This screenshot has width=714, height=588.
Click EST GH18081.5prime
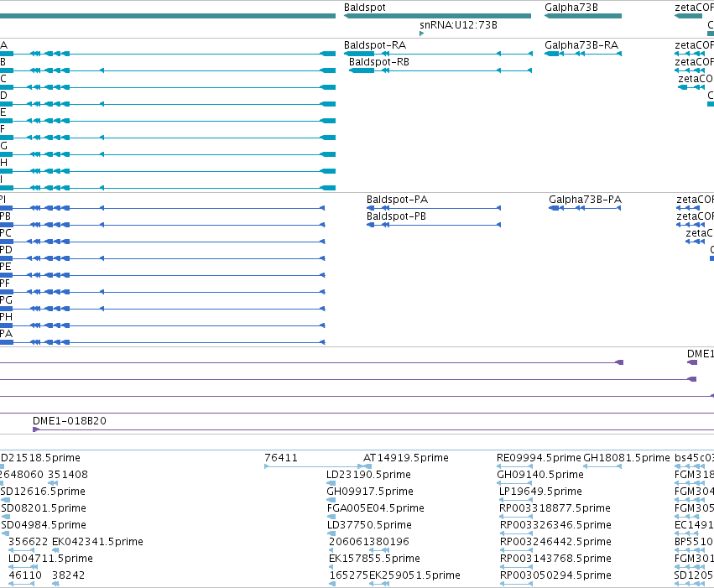point(626,457)
